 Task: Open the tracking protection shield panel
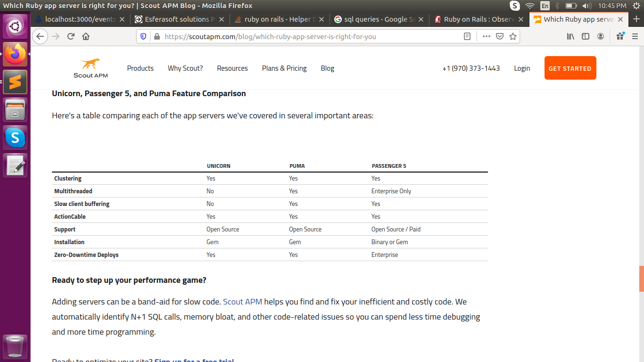tap(143, 36)
